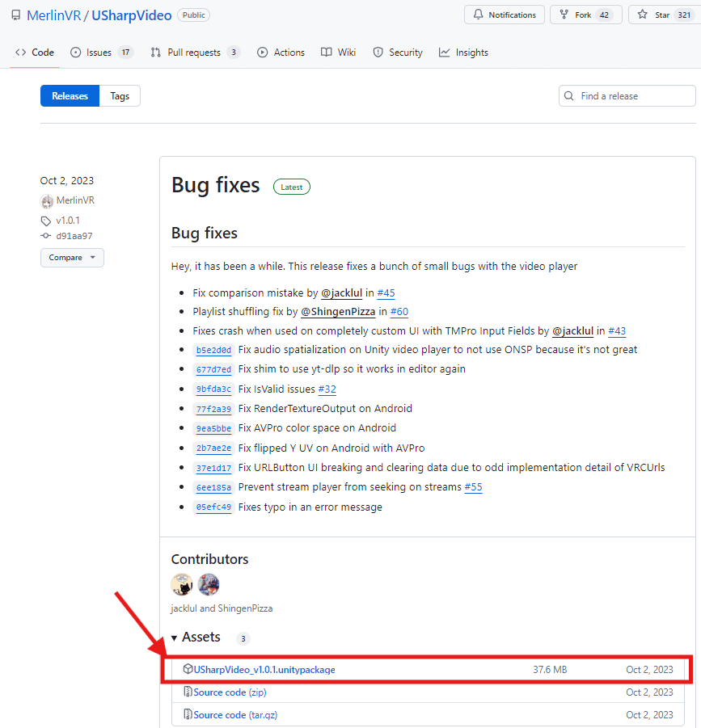
Task: Open MerlinVR author profile link
Action: click(x=75, y=200)
